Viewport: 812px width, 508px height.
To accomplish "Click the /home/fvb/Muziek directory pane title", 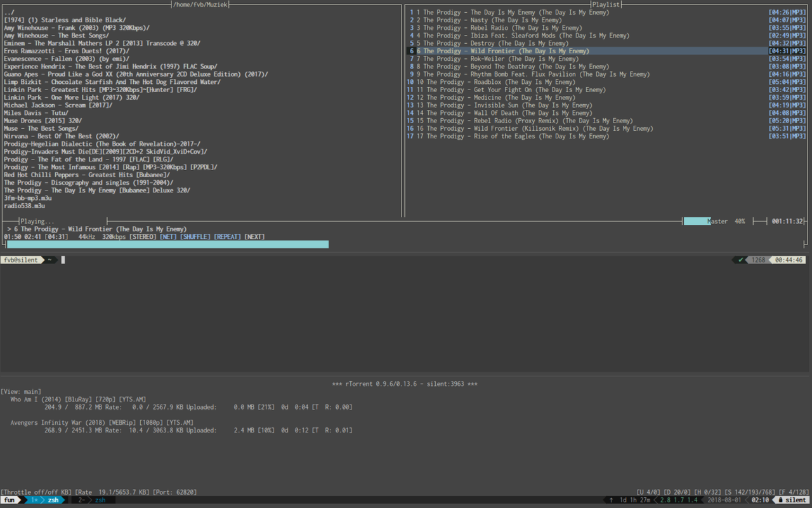I will coord(202,4).
